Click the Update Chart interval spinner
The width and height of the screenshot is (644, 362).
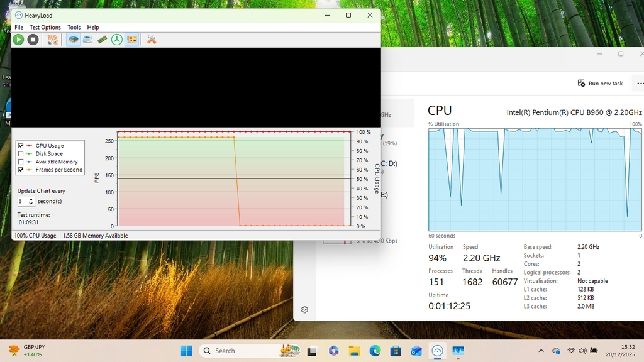[x=31, y=202]
